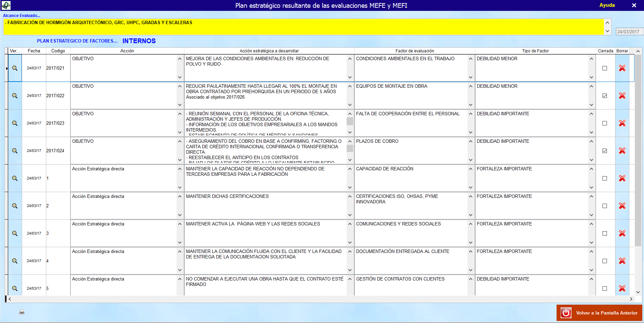Mark CAPACIDAD DE REACCIÓN row as Cerrada
Viewport: 644px width, 323px height.
605,178
